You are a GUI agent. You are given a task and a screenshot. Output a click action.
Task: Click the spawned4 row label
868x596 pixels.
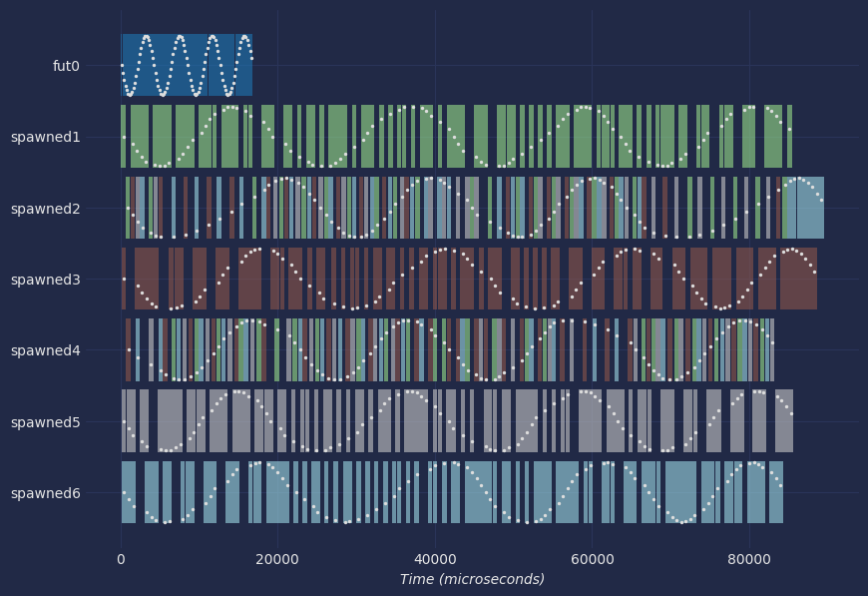click(45, 350)
